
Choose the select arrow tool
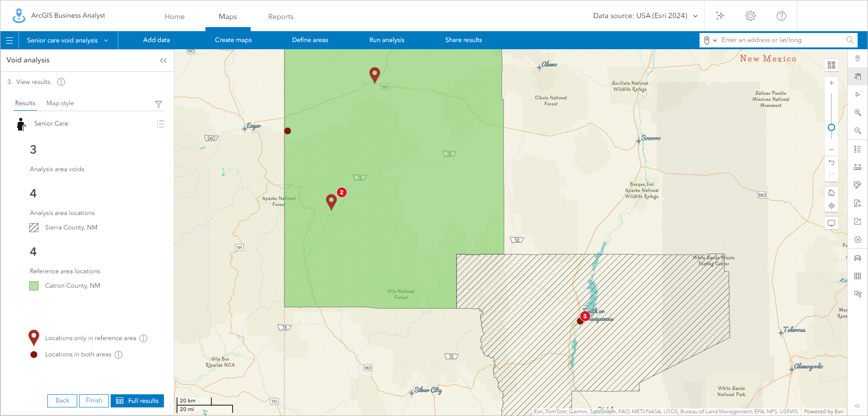click(858, 94)
